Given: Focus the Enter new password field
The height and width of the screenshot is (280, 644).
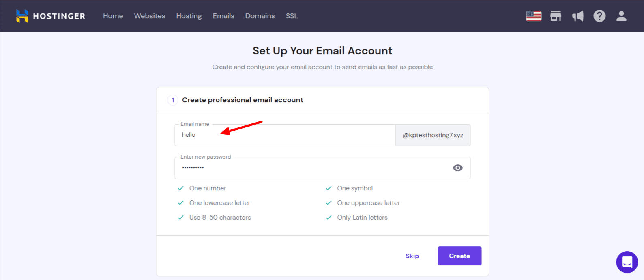Looking at the screenshot, I should coord(322,168).
